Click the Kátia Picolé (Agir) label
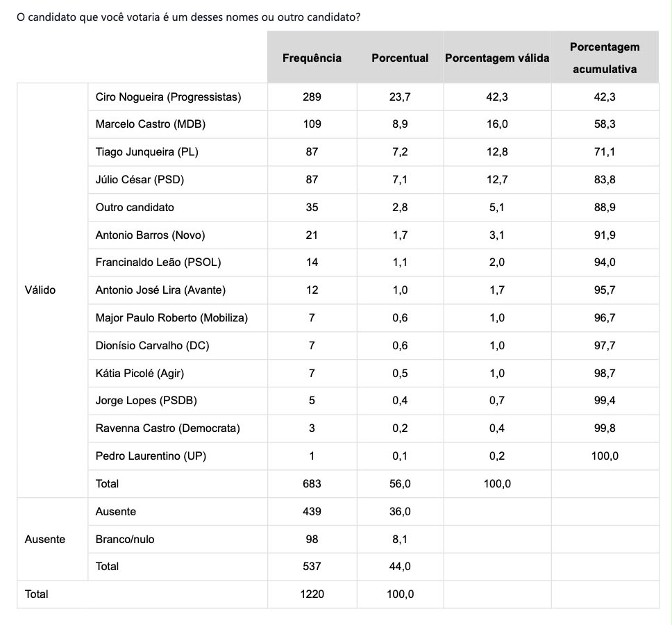Image resolution: width=672 pixels, height=625 pixels. point(140,374)
